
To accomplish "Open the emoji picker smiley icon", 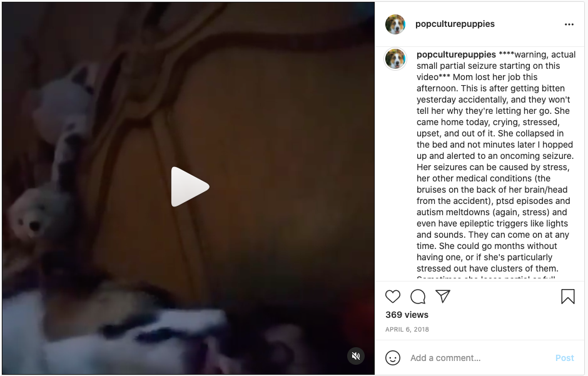I will 393,358.
